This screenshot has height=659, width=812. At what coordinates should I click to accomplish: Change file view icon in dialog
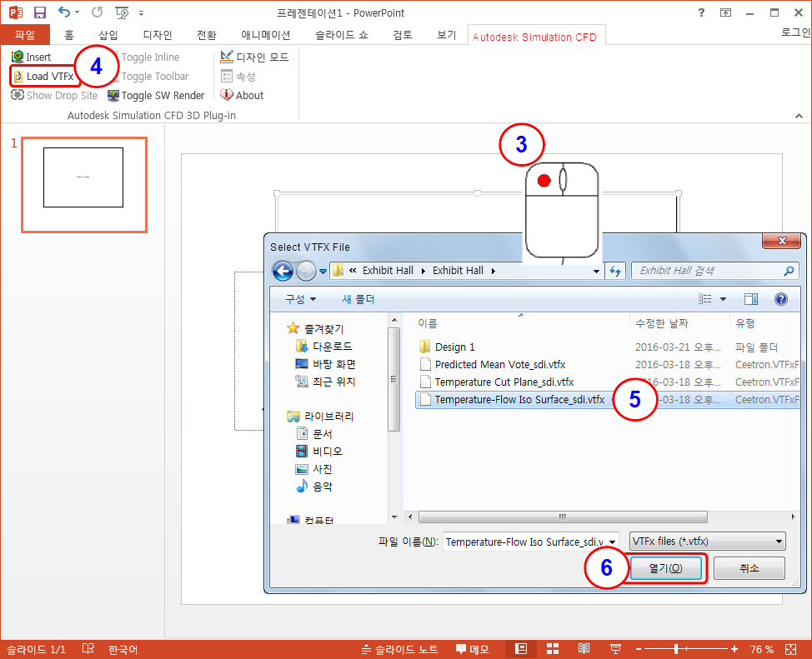tap(704, 299)
